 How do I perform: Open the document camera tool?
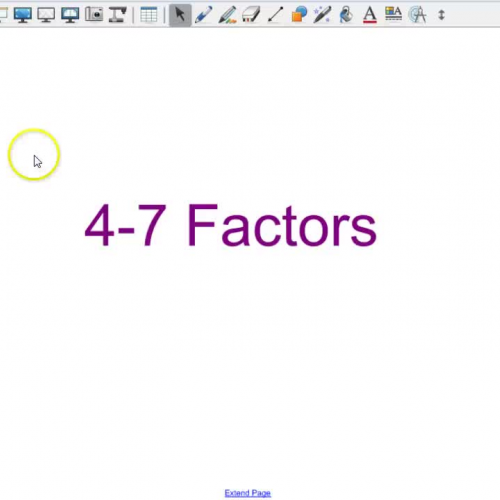(118, 15)
